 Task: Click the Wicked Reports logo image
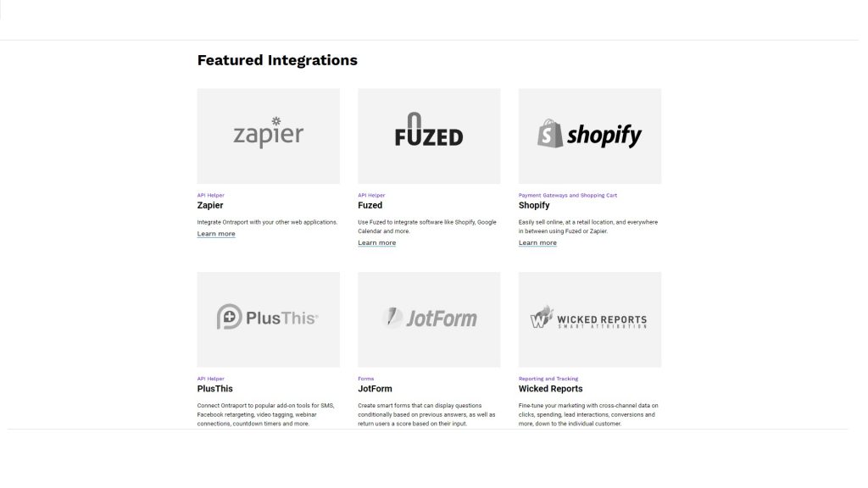(589, 319)
